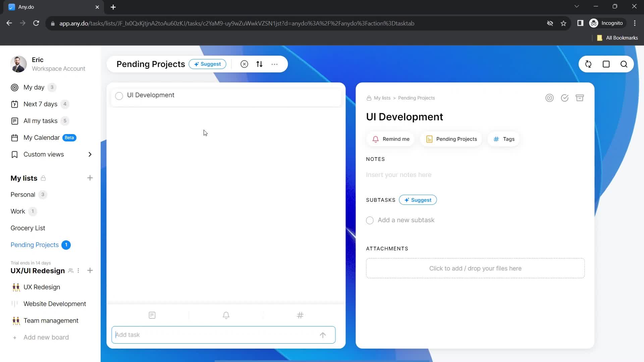
Task: Click the layout/split view icon
Action: pos(606,64)
